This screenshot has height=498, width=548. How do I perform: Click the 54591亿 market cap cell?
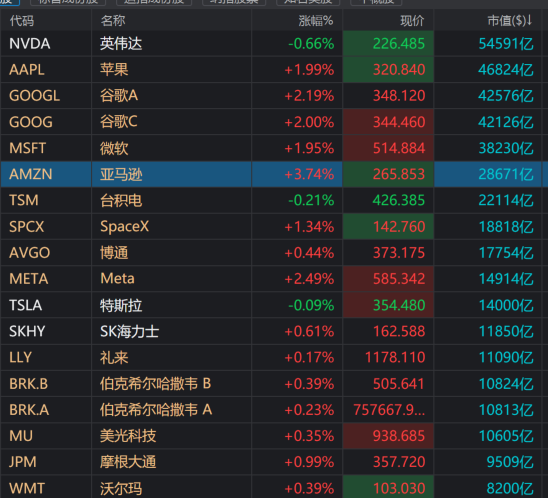[506, 44]
